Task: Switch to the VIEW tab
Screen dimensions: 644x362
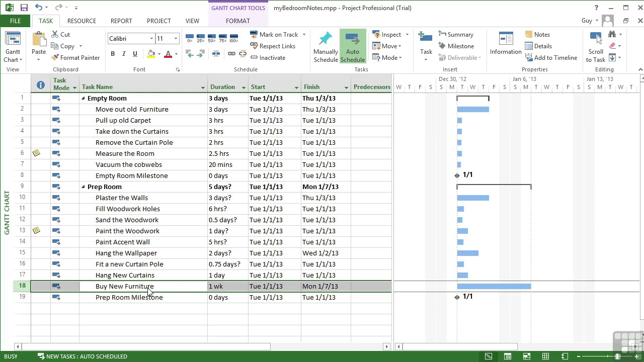Action: pyautogui.click(x=192, y=21)
